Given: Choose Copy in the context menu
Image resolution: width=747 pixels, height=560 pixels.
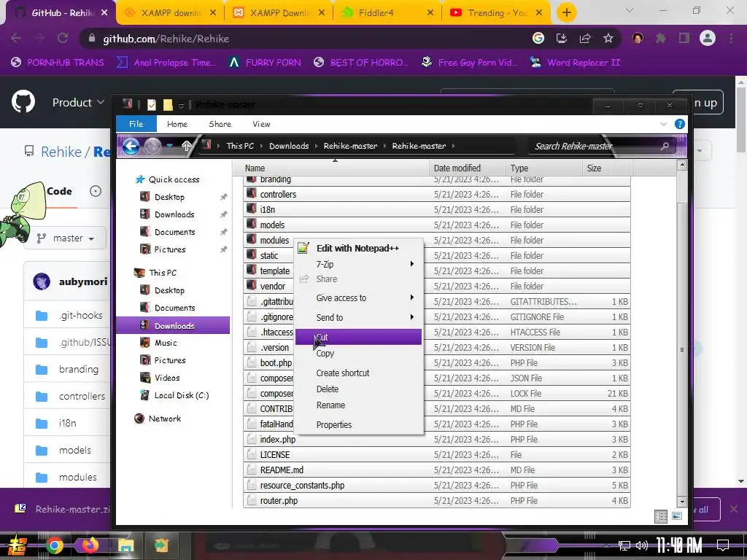Looking at the screenshot, I should tap(358, 354).
